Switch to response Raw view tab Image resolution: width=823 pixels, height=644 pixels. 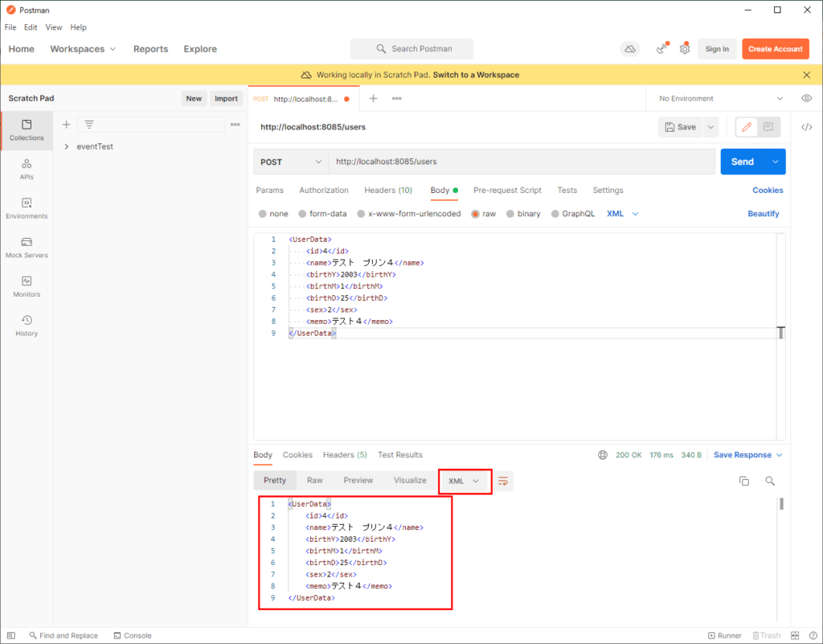coord(315,480)
